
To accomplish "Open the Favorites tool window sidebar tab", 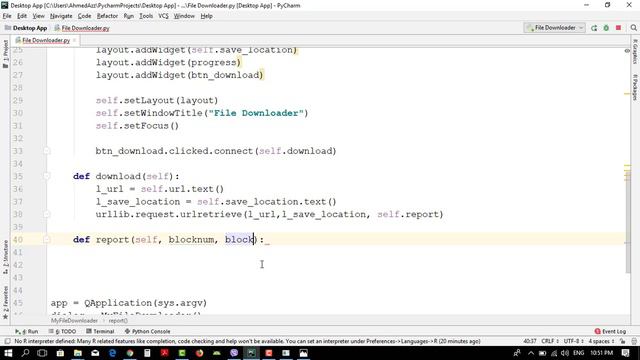I will [5, 302].
